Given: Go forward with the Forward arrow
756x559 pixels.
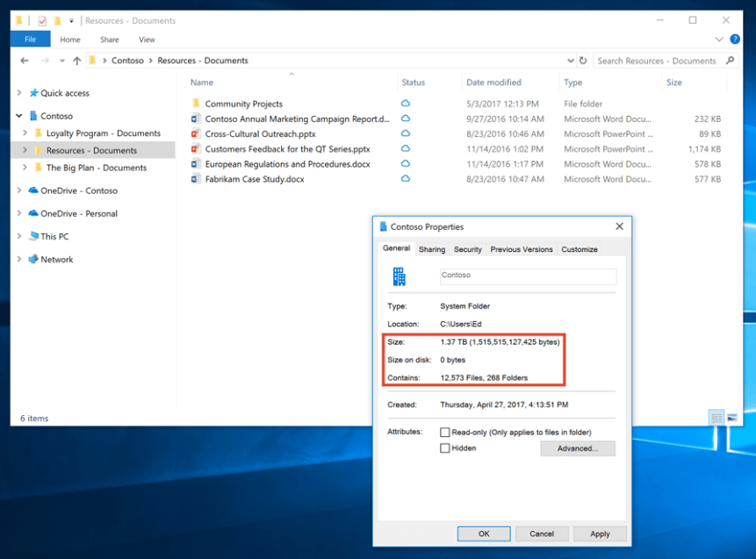Looking at the screenshot, I should point(45,61).
